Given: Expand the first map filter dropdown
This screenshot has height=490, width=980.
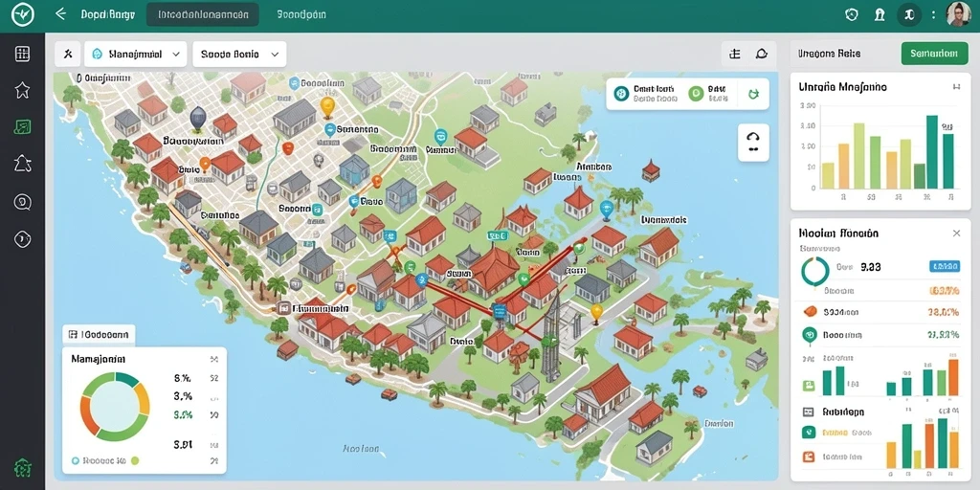Looking at the screenshot, I should 136,55.
